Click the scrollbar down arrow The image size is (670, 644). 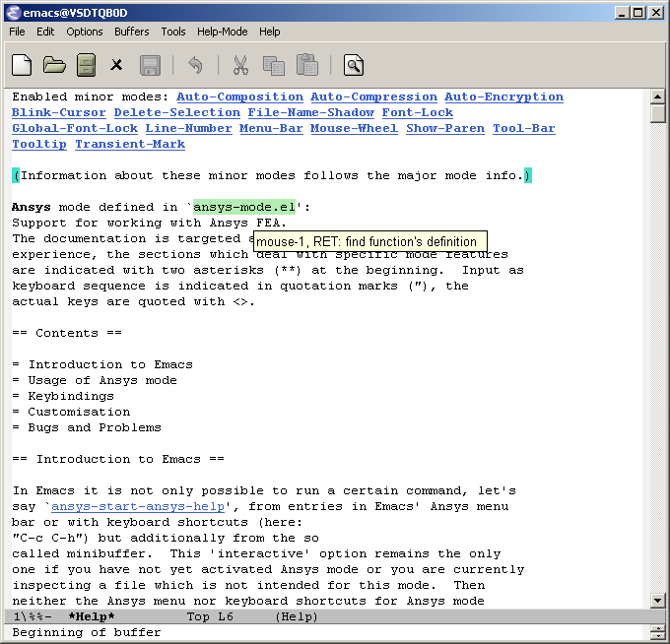click(x=657, y=601)
